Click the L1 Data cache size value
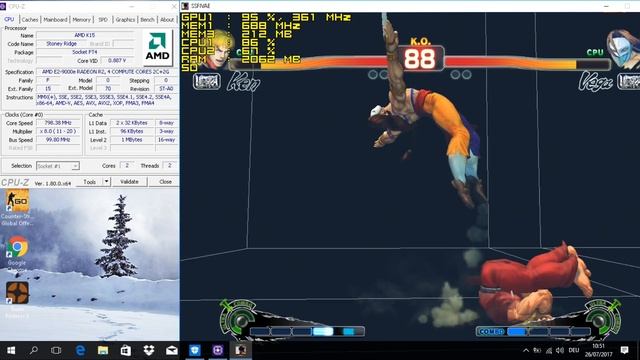The width and height of the screenshot is (640, 360). (131, 122)
